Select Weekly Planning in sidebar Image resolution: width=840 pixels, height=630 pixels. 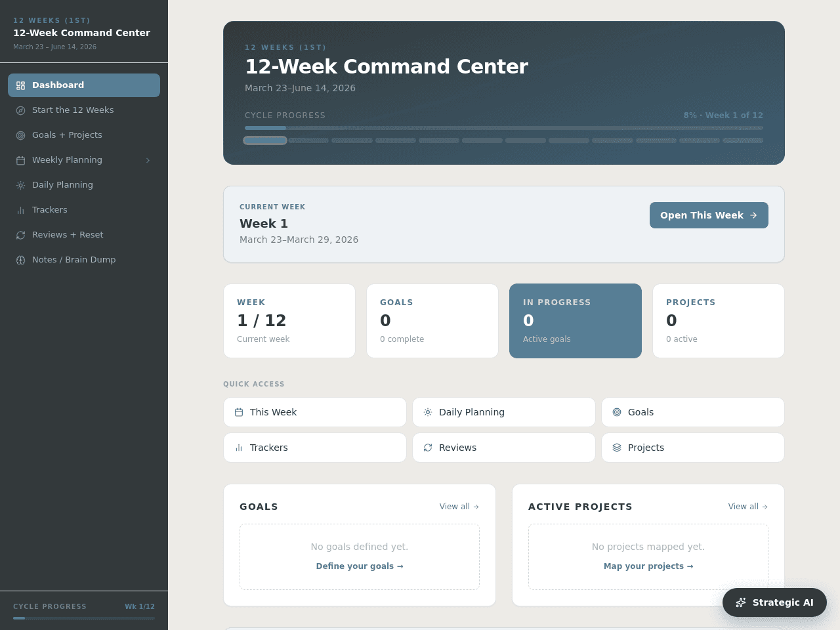click(x=84, y=160)
